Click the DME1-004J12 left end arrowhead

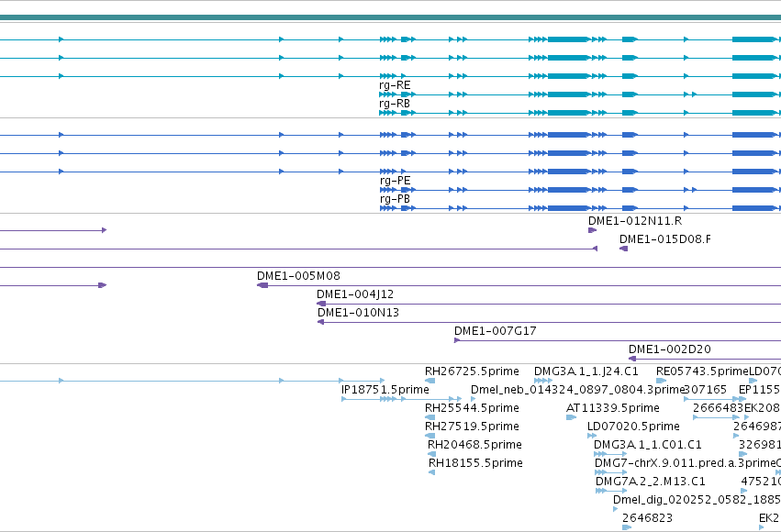(321, 305)
